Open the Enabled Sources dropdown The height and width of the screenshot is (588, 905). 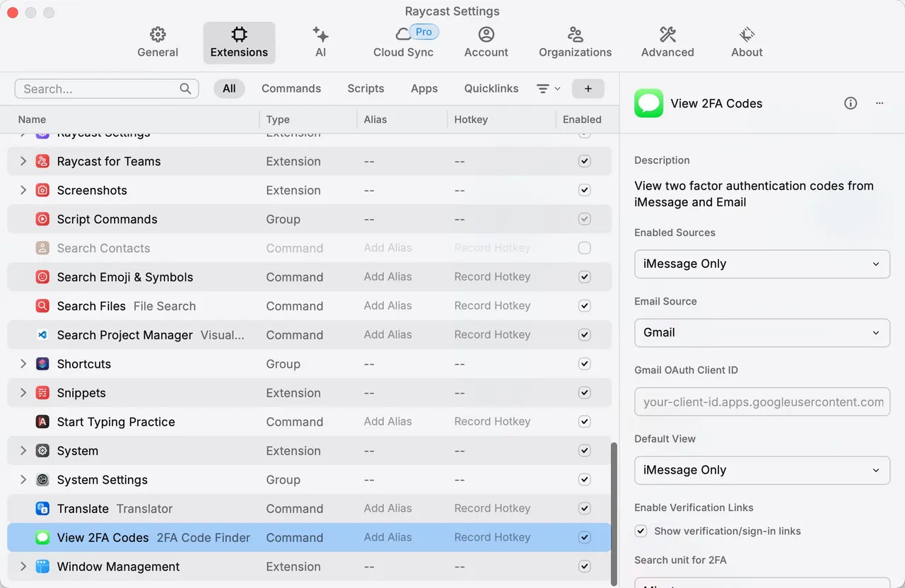pos(761,264)
